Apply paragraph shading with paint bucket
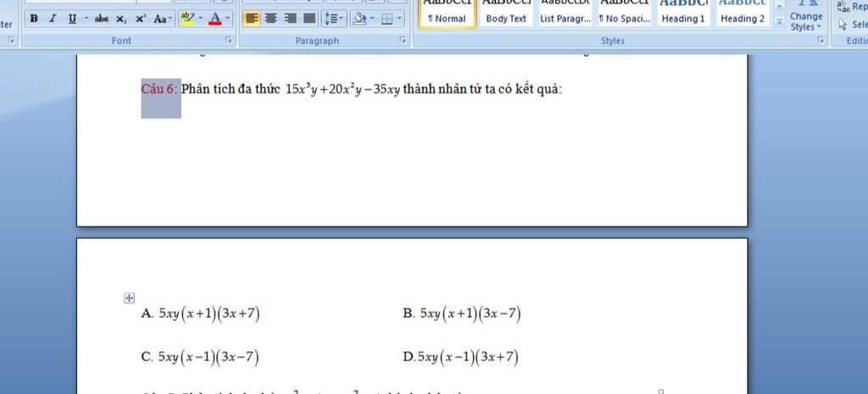Image resolution: width=868 pixels, height=394 pixels. [x=359, y=19]
